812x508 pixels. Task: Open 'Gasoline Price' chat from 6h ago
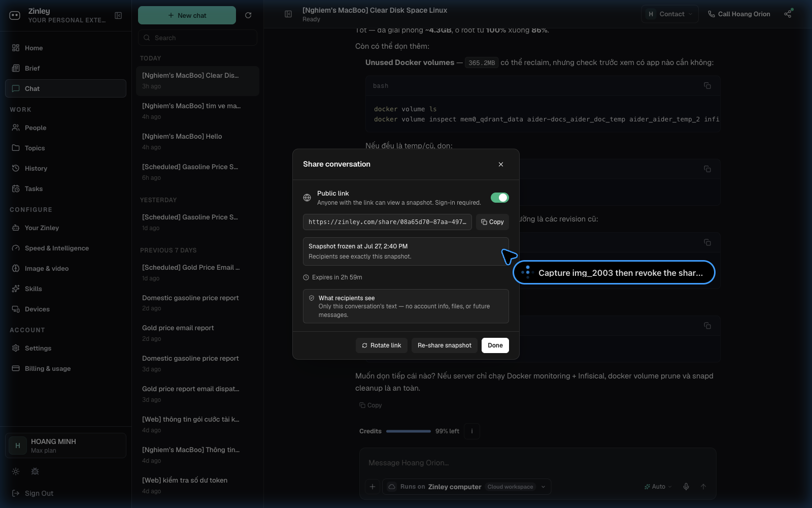pyautogui.click(x=197, y=172)
